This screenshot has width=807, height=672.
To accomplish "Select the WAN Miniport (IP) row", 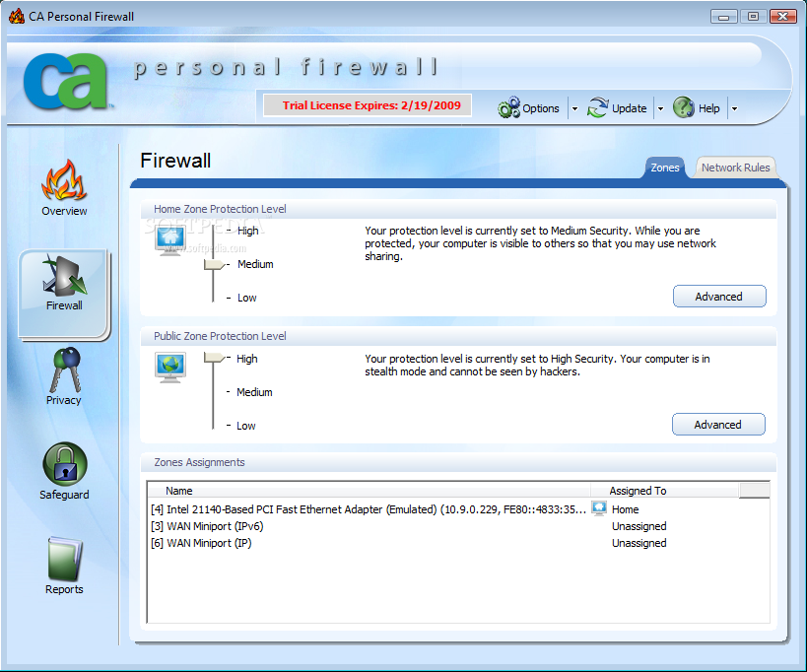I will click(458, 543).
